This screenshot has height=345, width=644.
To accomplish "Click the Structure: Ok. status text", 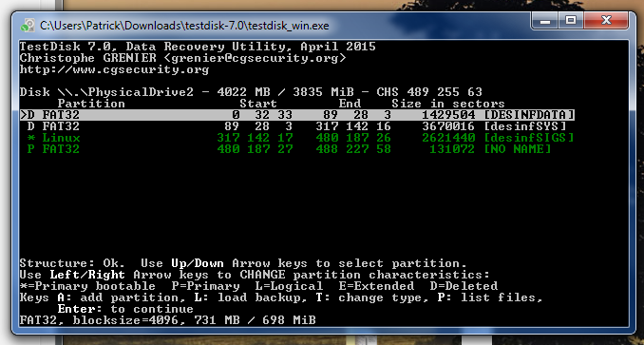I will pos(72,263).
